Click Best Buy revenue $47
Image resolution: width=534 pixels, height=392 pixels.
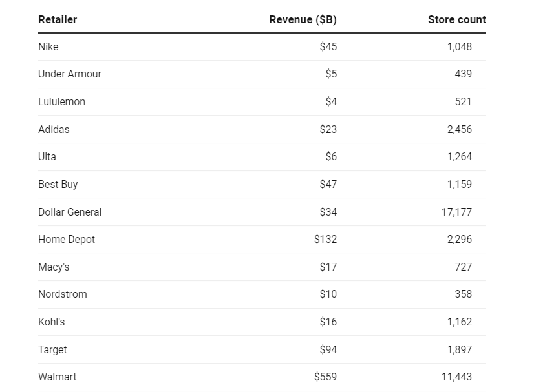click(328, 185)
